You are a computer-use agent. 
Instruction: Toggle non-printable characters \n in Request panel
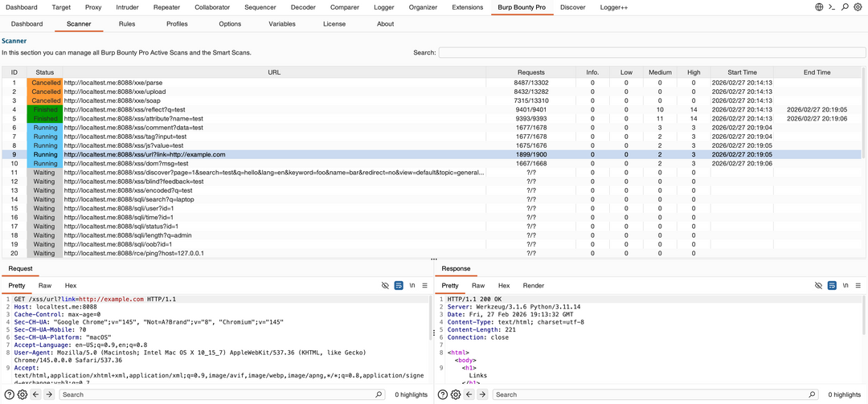click(411, 285)
